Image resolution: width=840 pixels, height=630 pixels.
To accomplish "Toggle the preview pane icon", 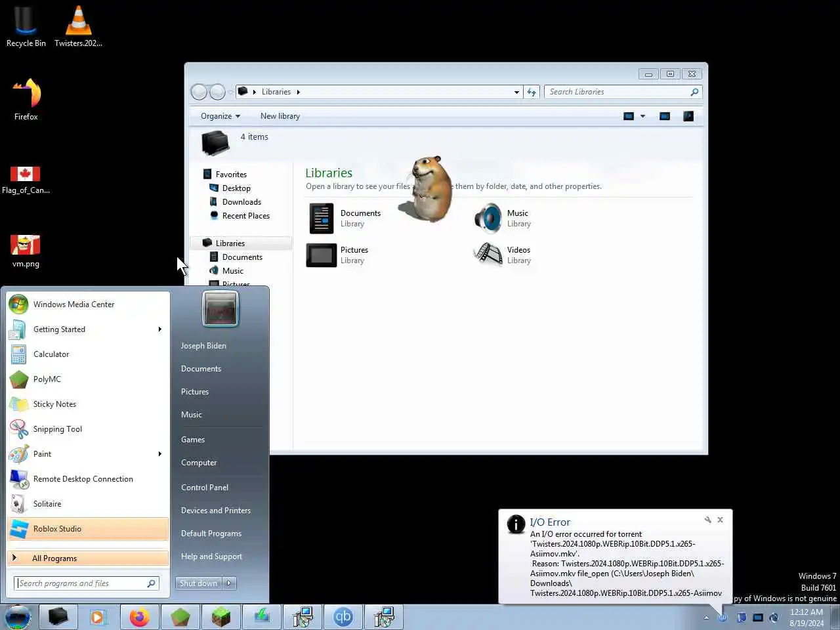I will point(665,116).
